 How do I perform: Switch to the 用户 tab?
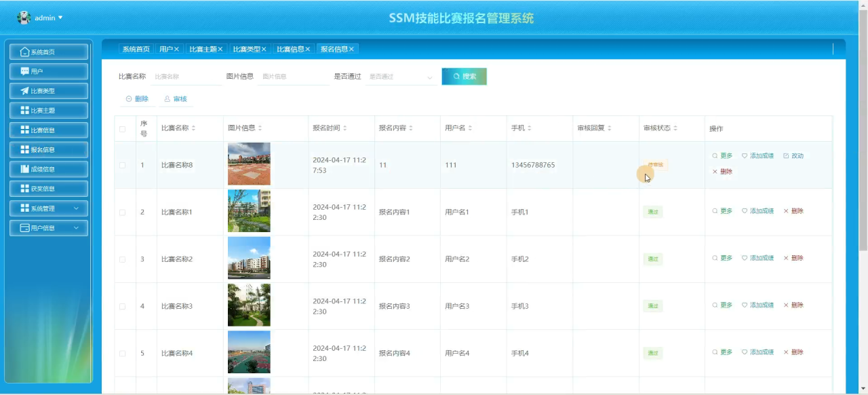(165, 49)
